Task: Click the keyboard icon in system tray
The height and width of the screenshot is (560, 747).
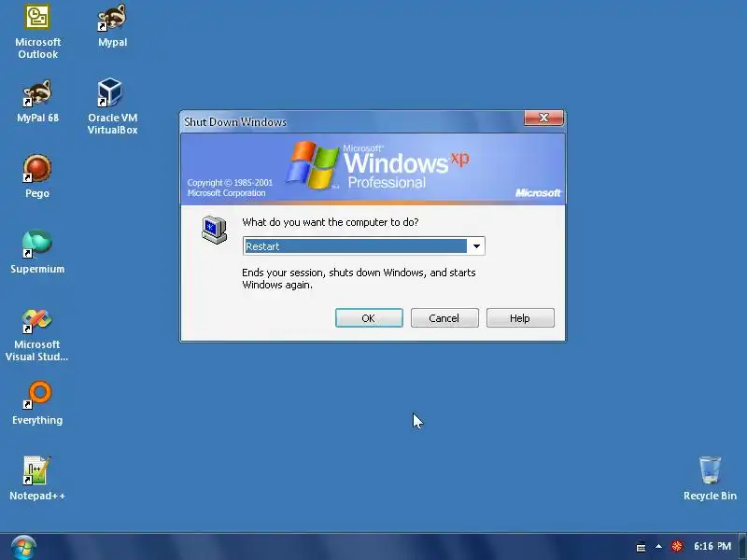Action: pos(641,547)
